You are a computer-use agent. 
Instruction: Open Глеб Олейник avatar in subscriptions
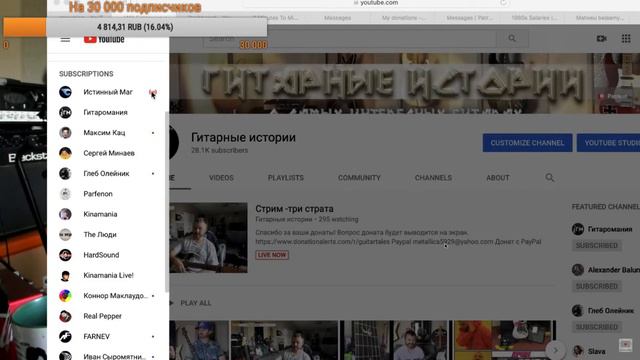pos(65,173)
